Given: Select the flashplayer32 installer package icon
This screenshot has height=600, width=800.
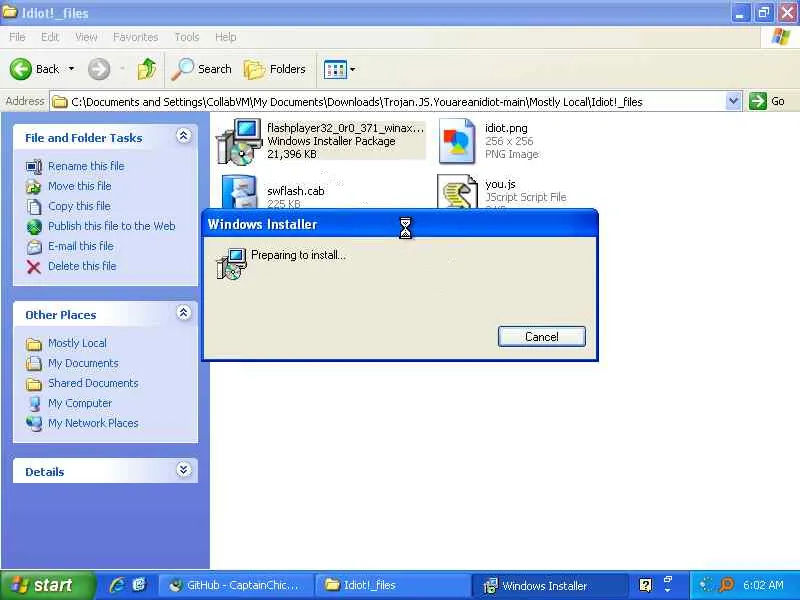Looking at the screenshot, I should coord(238,141).
